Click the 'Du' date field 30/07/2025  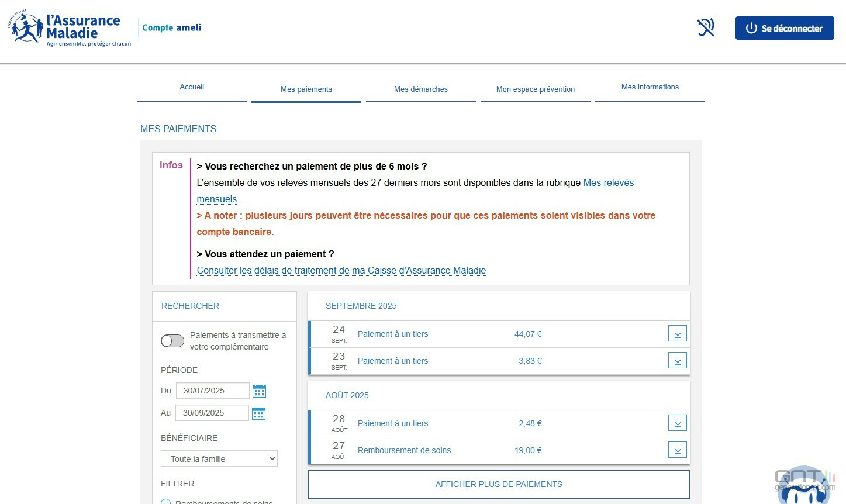coord(212,391)
